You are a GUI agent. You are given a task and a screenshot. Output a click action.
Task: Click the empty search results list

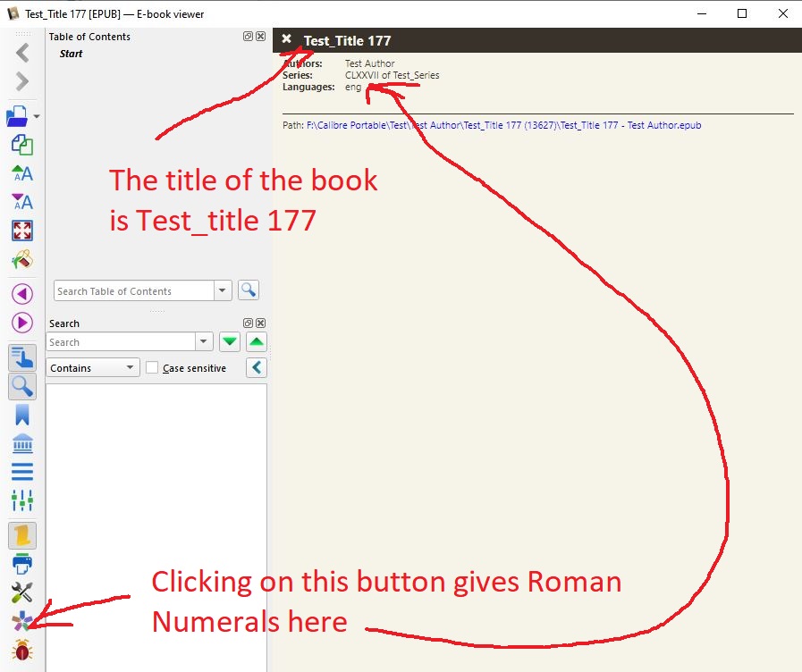click(x=156, y=526)
